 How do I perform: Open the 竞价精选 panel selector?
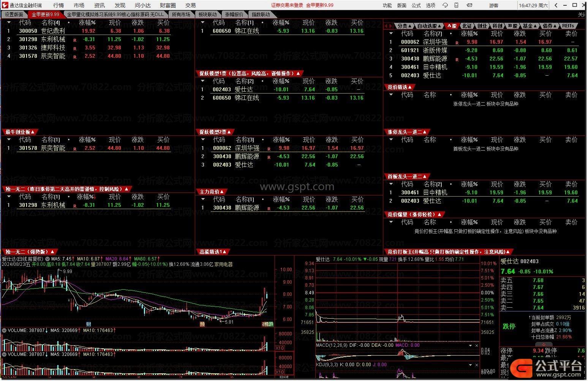(400, 87)
